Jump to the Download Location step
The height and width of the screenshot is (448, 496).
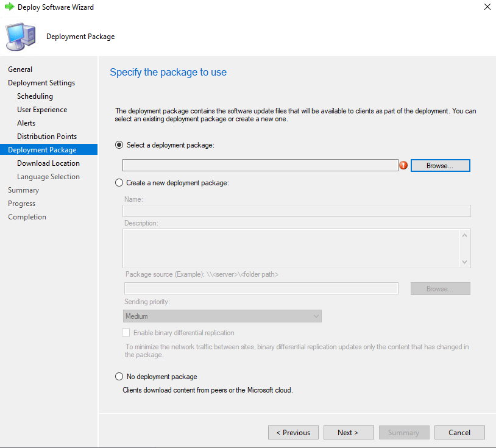[48, 163]
